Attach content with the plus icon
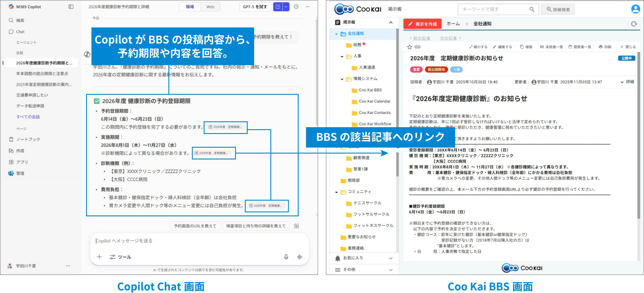Screen dimensions: 644x293 click(99, 257)
